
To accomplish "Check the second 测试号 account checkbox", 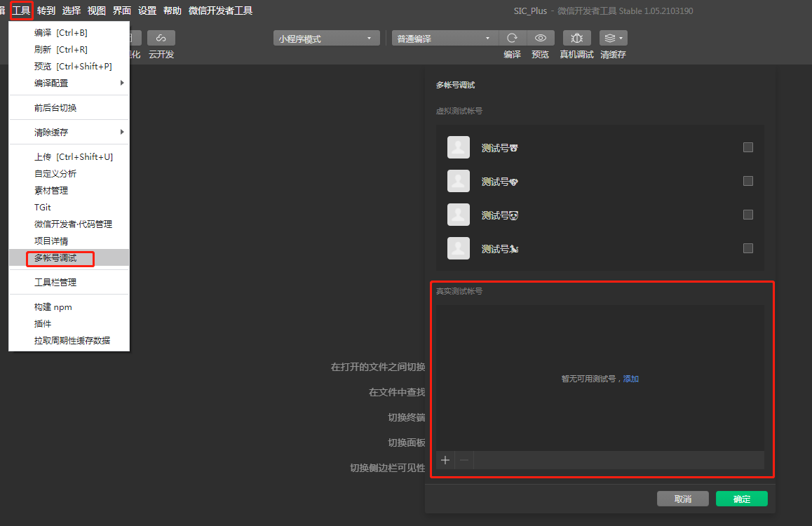I will click(x=747, y=181).
